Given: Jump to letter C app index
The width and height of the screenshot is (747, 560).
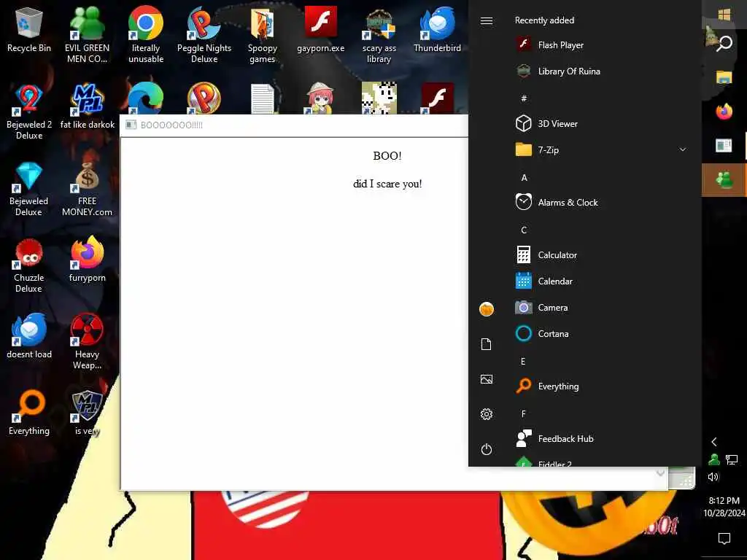Looking at the screenshot, I should 524,230.
